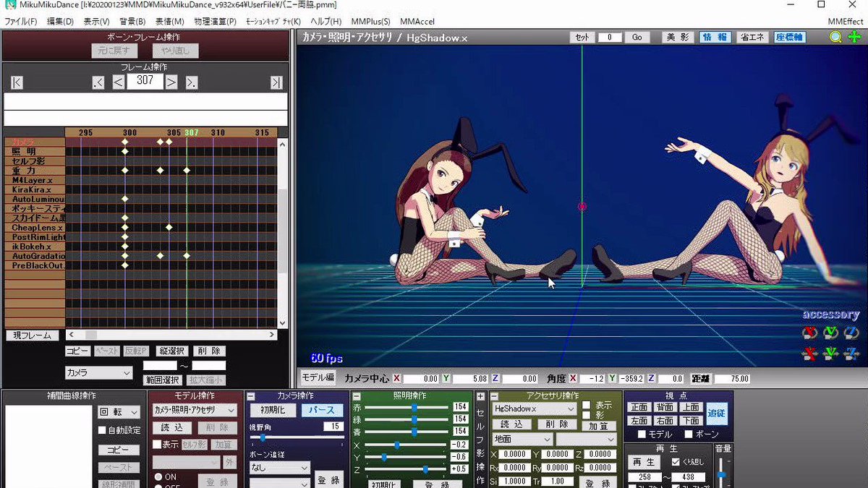Toggle the 表示 checkbox in モデル操作

pos(157,444)
